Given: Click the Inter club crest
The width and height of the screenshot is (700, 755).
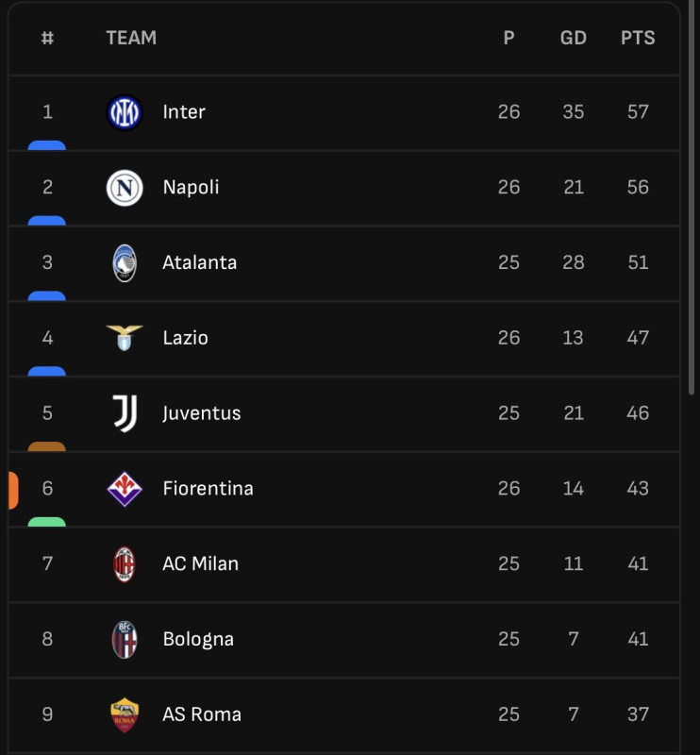Looking at the screenshot, I should [x=125, y=112].
